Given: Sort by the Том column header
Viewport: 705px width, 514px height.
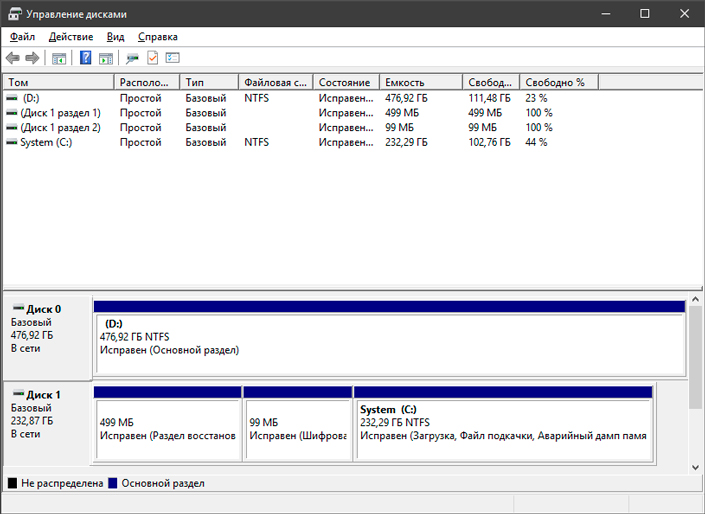Looking at the screenshot, I should coord(59,82).
